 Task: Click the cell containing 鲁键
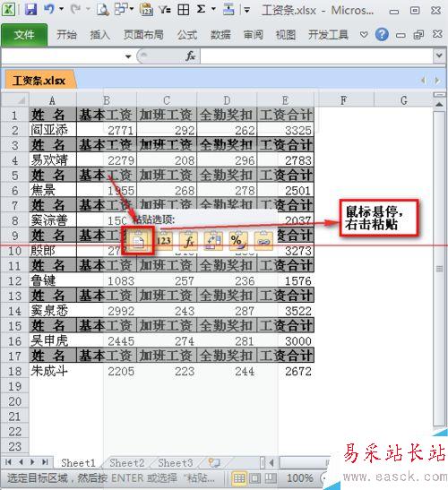[53, 280]
